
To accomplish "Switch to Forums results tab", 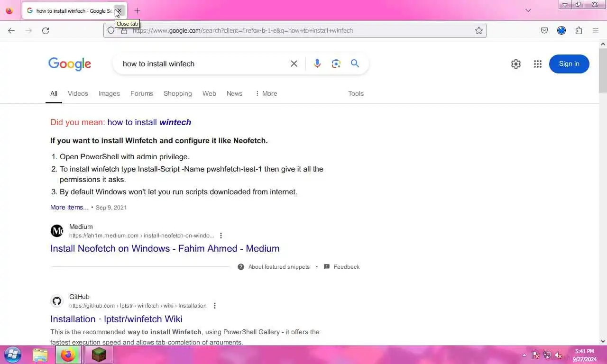I will click(142, 93).
